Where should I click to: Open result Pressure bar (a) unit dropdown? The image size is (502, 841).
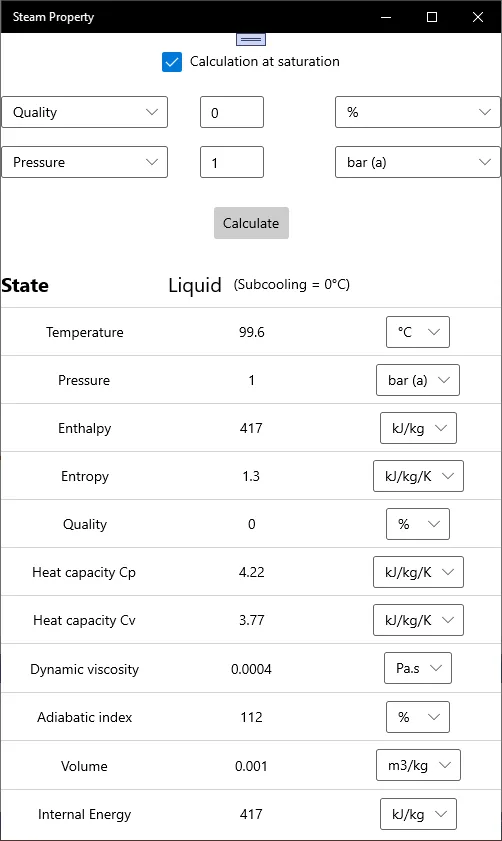click(418, 380)
